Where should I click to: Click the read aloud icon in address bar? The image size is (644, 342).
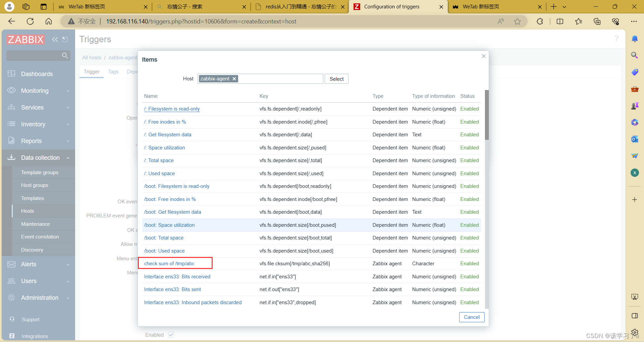click(x=501, y=21)
